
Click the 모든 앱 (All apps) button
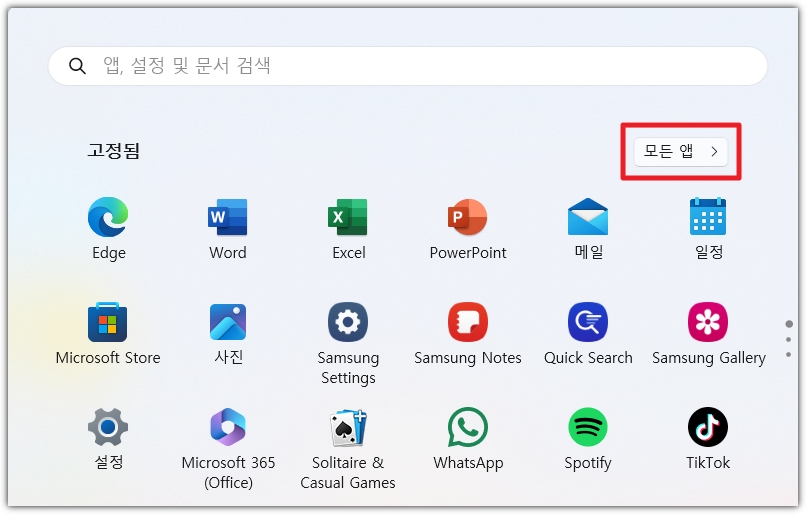[680, 151]
